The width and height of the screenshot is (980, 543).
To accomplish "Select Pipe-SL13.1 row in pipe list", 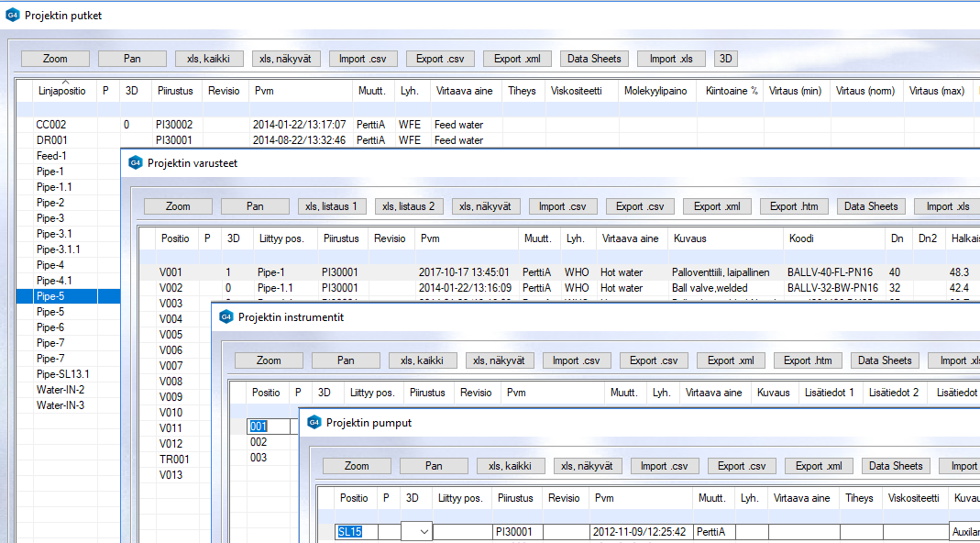I will (x=62, y=374).
